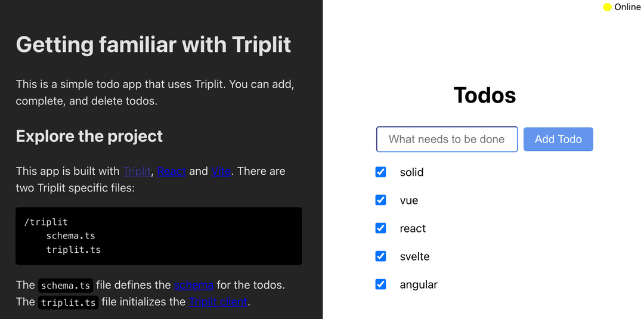Screen dimensions: 644x319
Task: Open the Vite hyperlink
Action: coord(221,171)
